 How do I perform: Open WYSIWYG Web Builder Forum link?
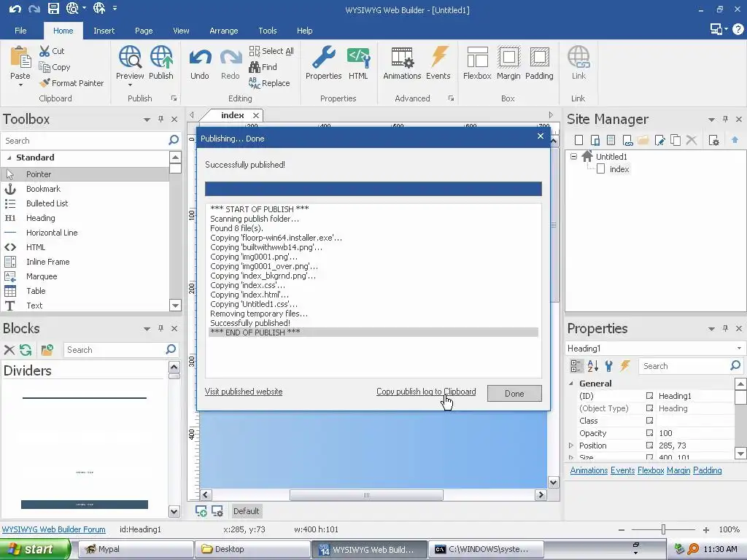click(x=54, y=529)
